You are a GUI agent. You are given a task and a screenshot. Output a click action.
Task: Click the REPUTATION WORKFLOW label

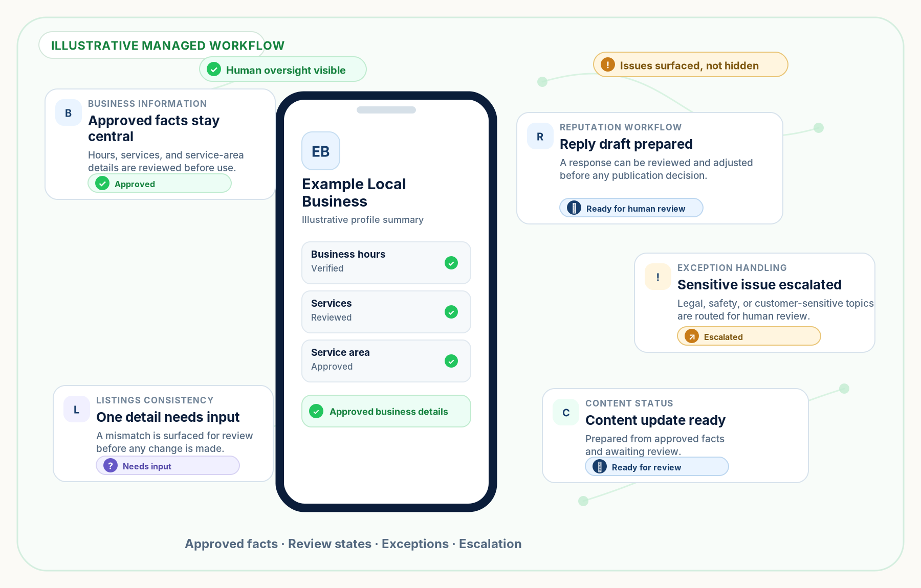point(621,127)
